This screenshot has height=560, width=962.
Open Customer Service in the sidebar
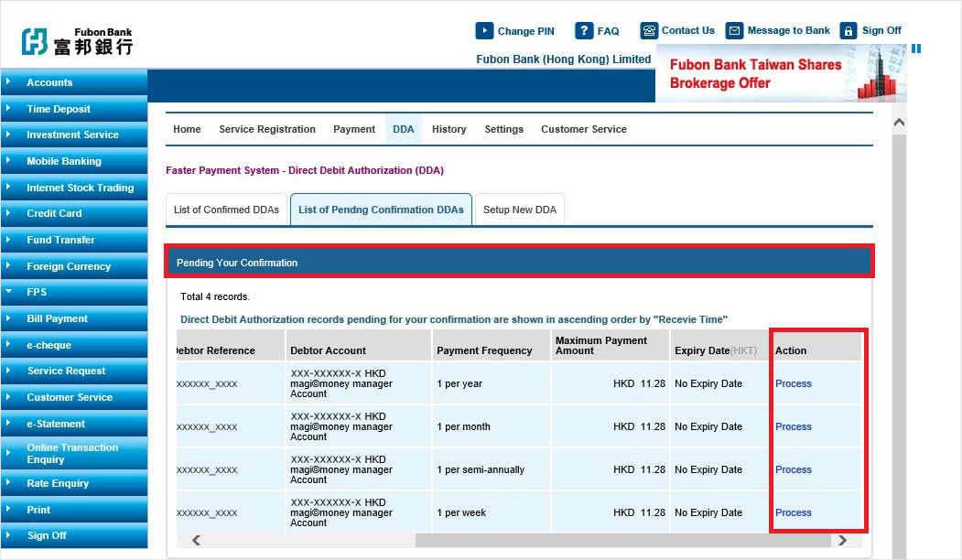click(73, 397)
